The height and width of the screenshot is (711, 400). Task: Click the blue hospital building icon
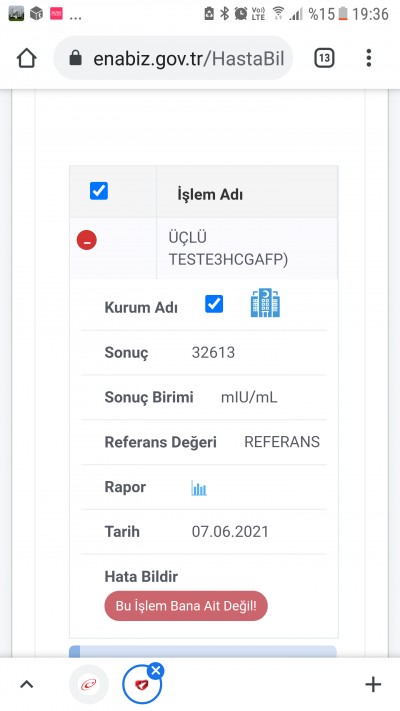[265, 302]
